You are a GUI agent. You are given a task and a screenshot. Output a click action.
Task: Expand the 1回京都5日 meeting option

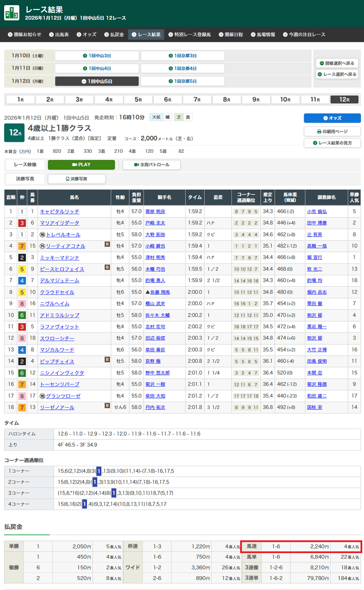coord(182,81)
